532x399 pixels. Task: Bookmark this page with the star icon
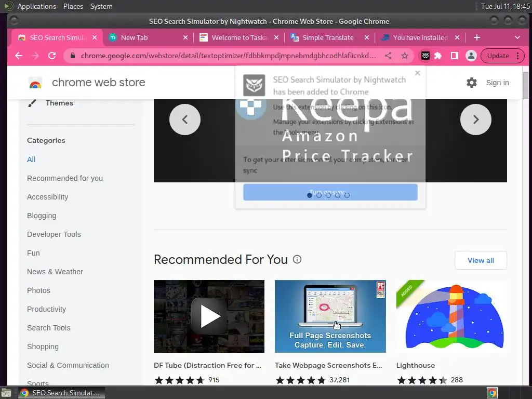click(x=404, y=56)
